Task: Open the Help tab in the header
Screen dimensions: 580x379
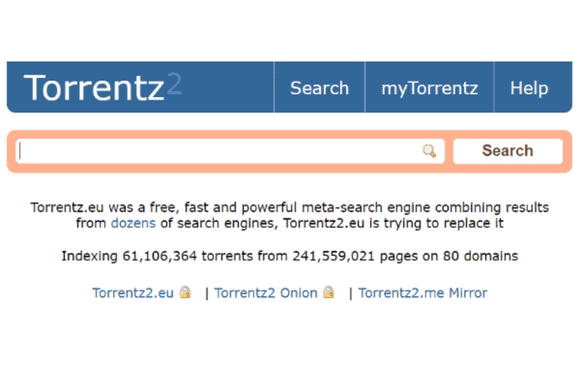Action: coord(529,88)
